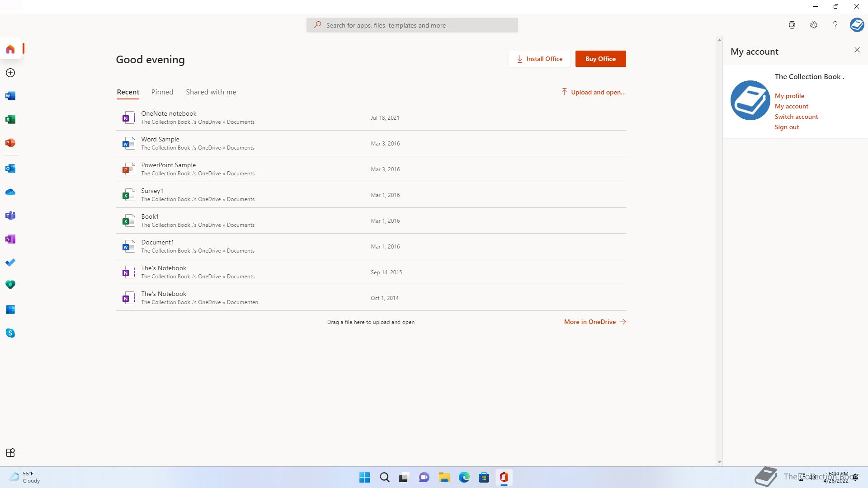The image size is (868, 488).
Task: Close the My account panel
Action: pos(857,50)
